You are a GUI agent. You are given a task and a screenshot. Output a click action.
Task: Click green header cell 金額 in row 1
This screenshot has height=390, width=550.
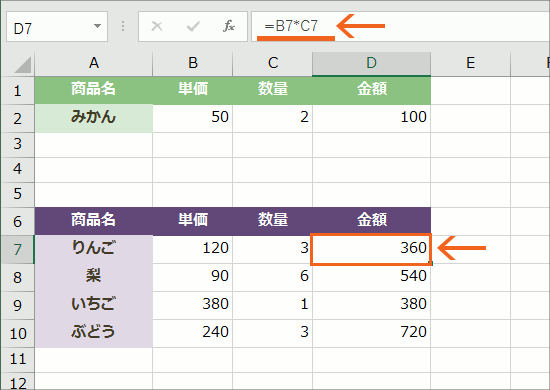coord(371,90)
